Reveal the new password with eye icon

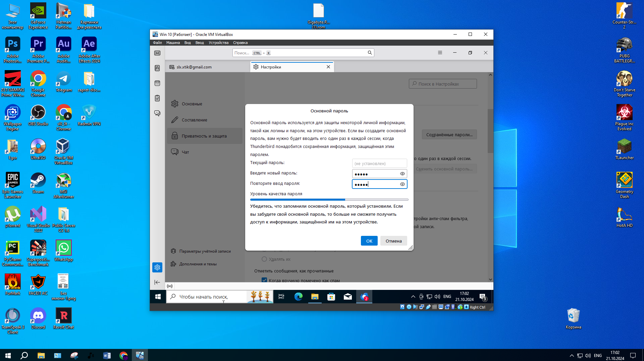point(402,174)
